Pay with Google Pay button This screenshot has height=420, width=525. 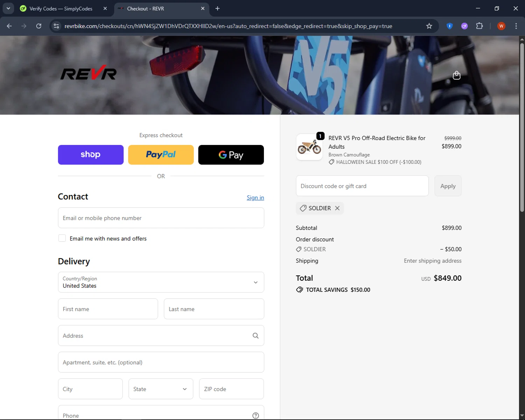click(x=231, y=155)
